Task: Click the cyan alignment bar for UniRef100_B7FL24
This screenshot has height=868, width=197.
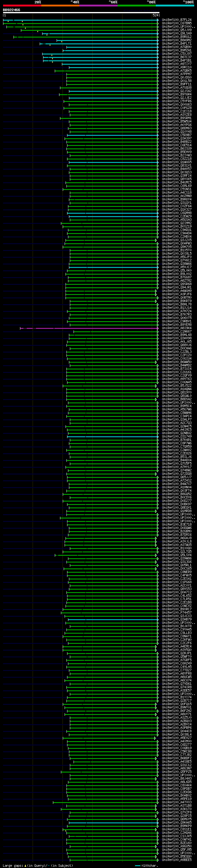Action: click(81, 20)
